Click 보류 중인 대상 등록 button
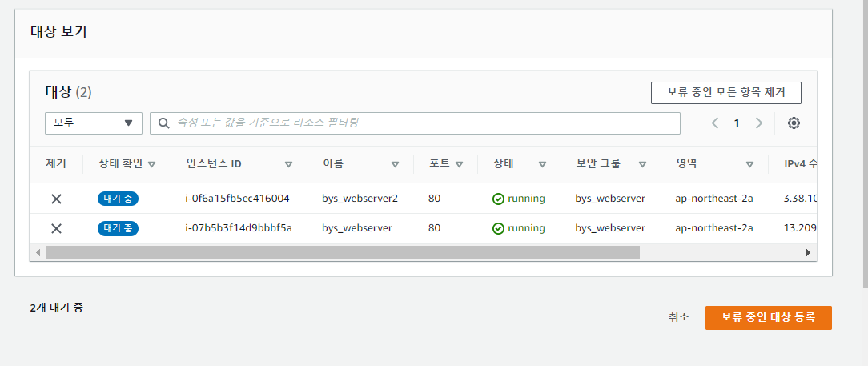 (769, 318)
